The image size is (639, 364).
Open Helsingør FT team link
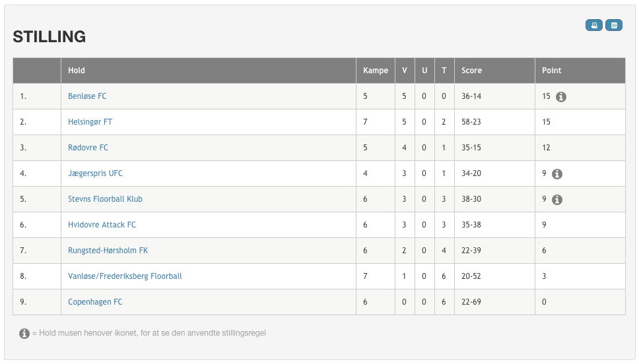[x=90, y=122]
